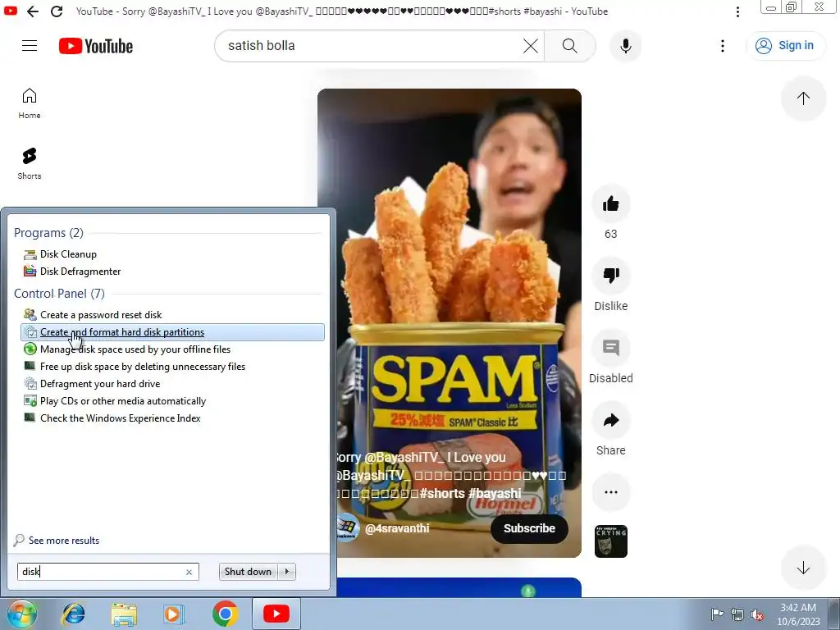
Task: Like the short with thumbs up
Action: 610,204
